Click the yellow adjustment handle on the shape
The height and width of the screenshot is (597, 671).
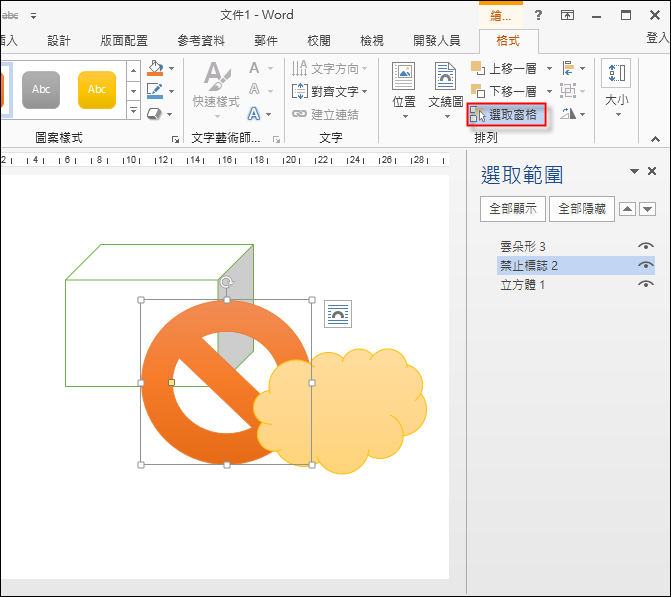tap(171, 382)
